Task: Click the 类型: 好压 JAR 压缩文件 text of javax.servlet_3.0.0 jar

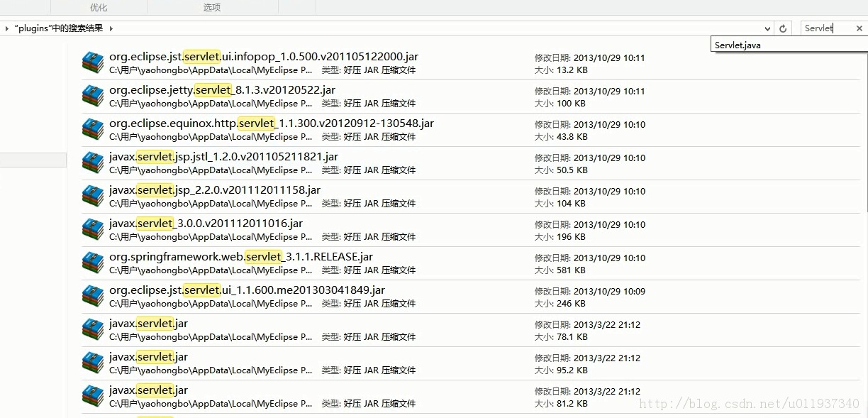Action: [x=369, y=237]
